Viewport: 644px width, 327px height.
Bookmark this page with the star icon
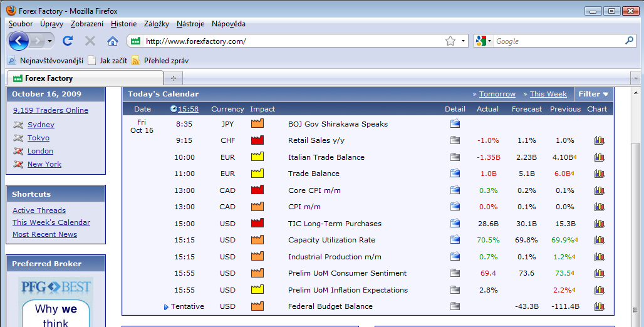pyautogui.click(x=450, y=41)
